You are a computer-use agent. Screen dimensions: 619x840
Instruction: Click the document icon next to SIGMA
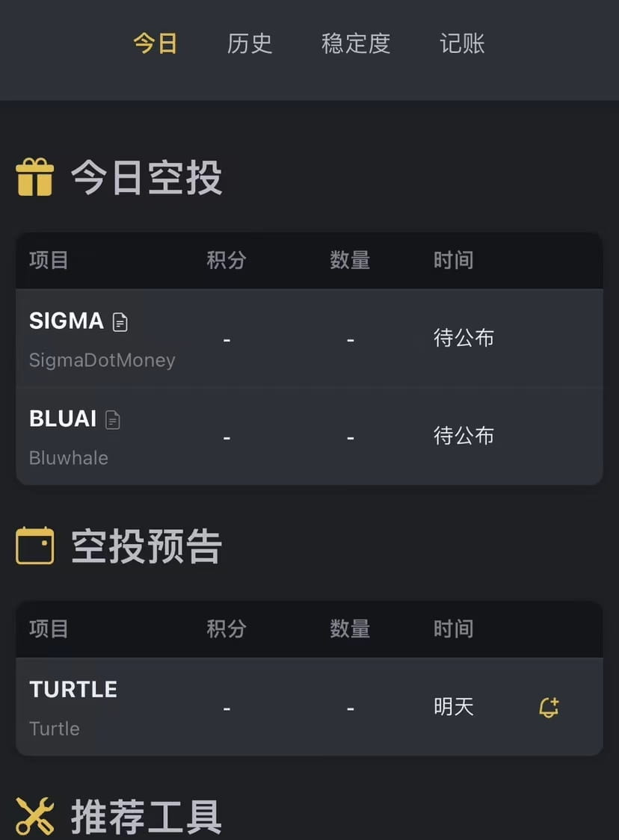pyautogui.click(x=120, y=322)
